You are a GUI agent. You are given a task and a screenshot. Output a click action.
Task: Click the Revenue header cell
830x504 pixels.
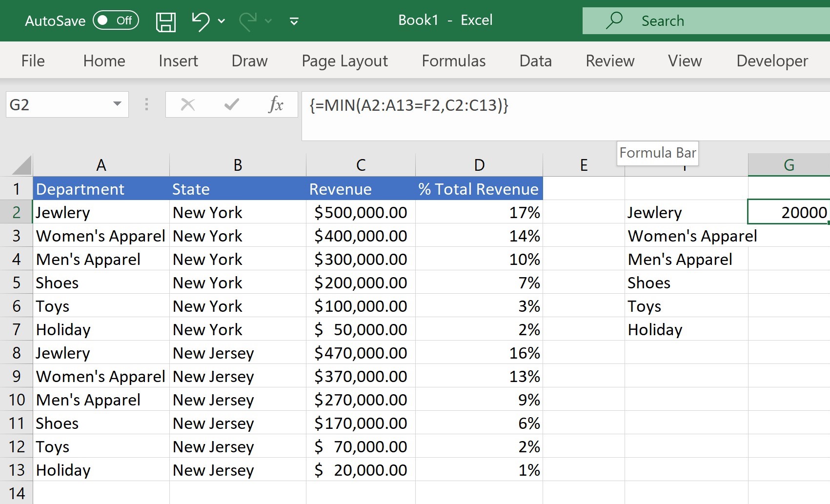(x=361, y=189)
